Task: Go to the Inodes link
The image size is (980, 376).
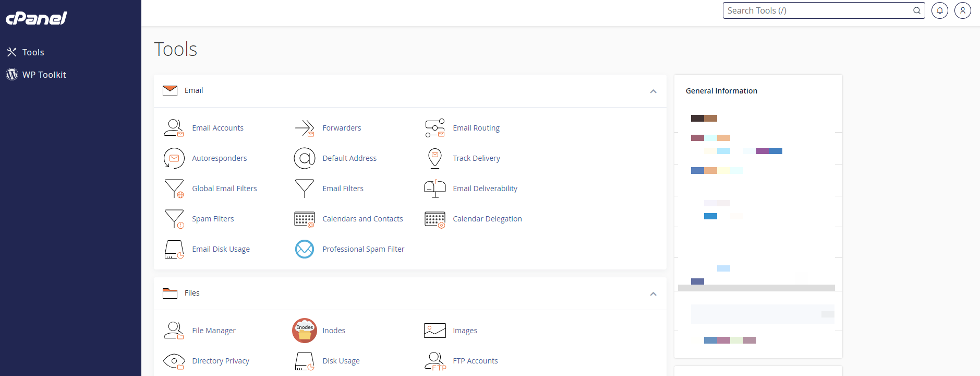Action: 334,331
